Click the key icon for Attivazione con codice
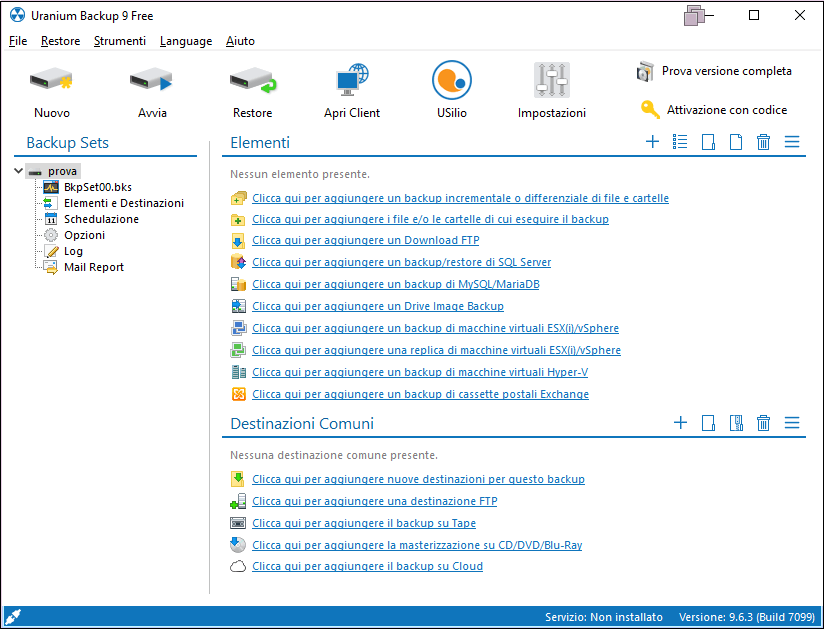Image resolution: width=824 pixels, height=629 pixels. pos(650,110)
